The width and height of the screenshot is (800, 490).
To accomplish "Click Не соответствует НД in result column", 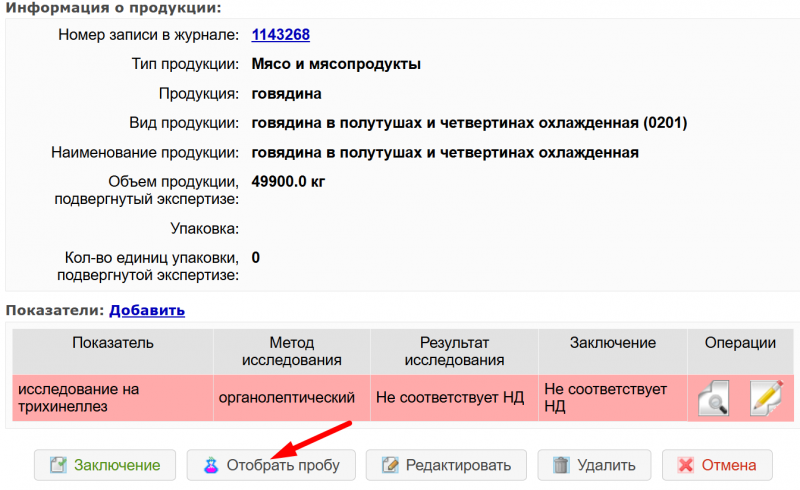I will pos(450,398).
